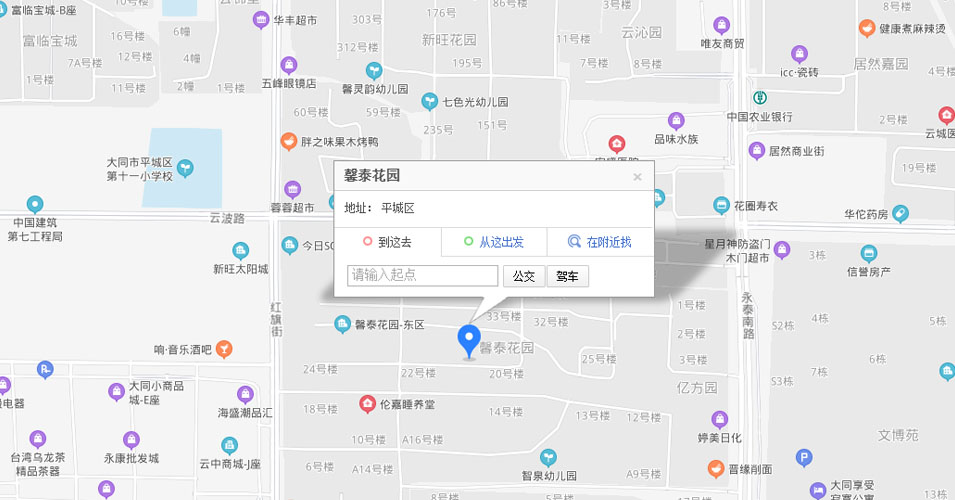Click the 响·音乐酒吧 bar icon
The height and width of the screenshot is (500, 955).
pyautogui.click(x=224, y=349)
